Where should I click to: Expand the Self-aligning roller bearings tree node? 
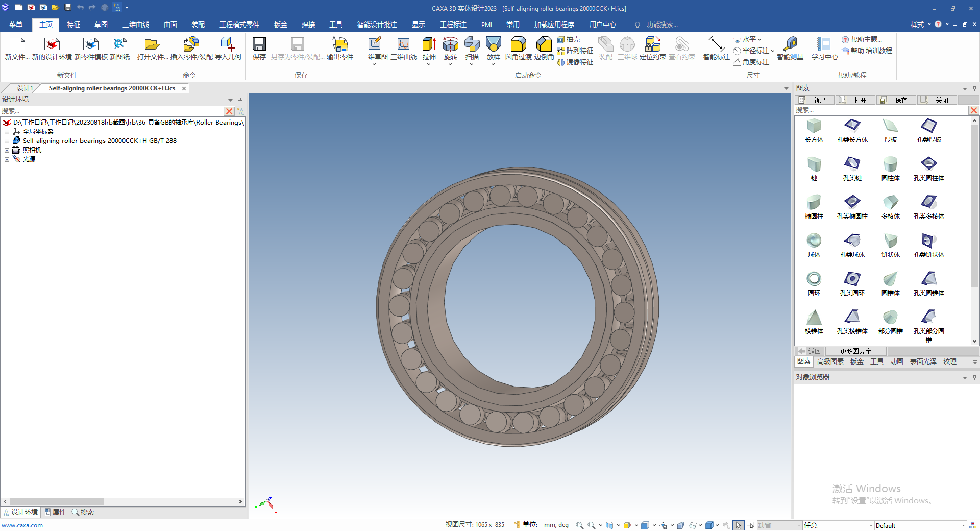click(7, 141)
